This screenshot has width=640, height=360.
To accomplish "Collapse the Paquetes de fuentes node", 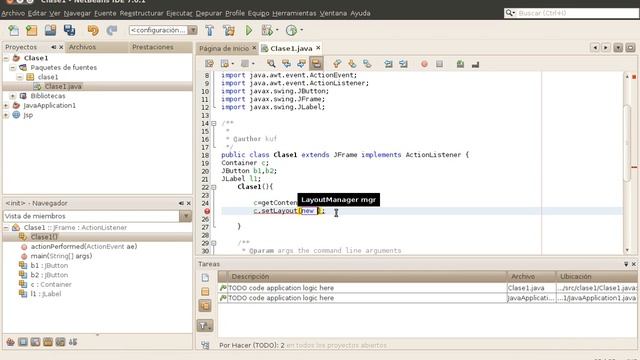I will coord(13,67).
